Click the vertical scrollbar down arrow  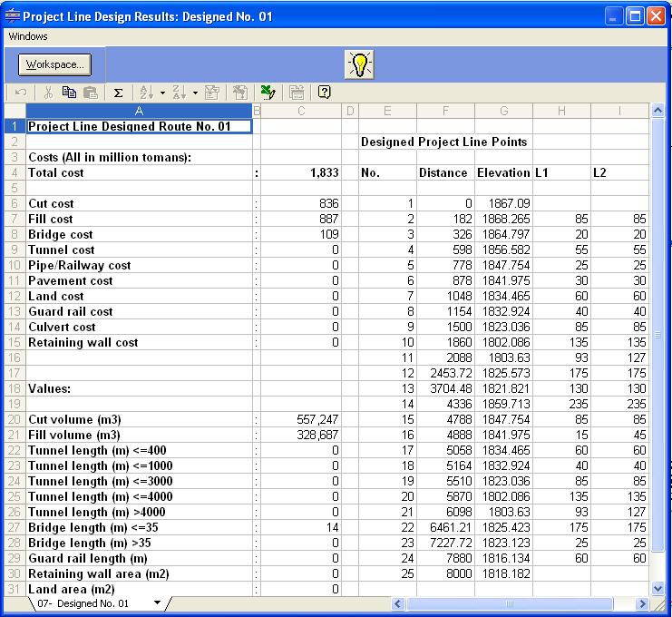[657, 589]
